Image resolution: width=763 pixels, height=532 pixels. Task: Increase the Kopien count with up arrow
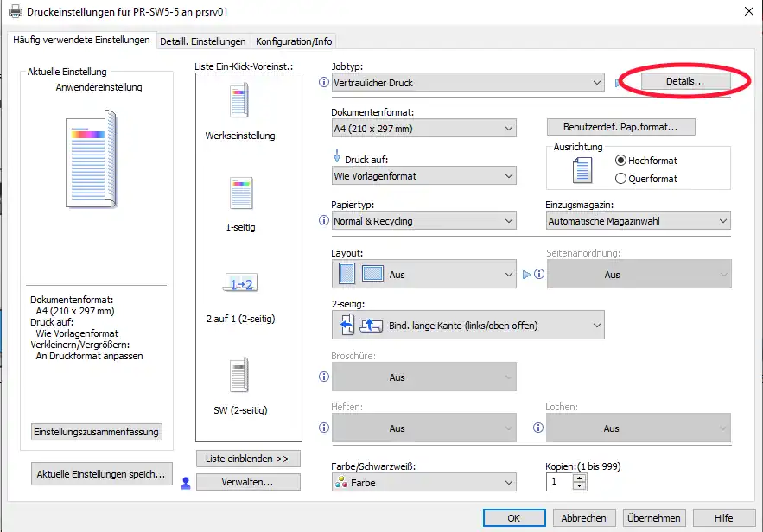[x=579, y=478]
